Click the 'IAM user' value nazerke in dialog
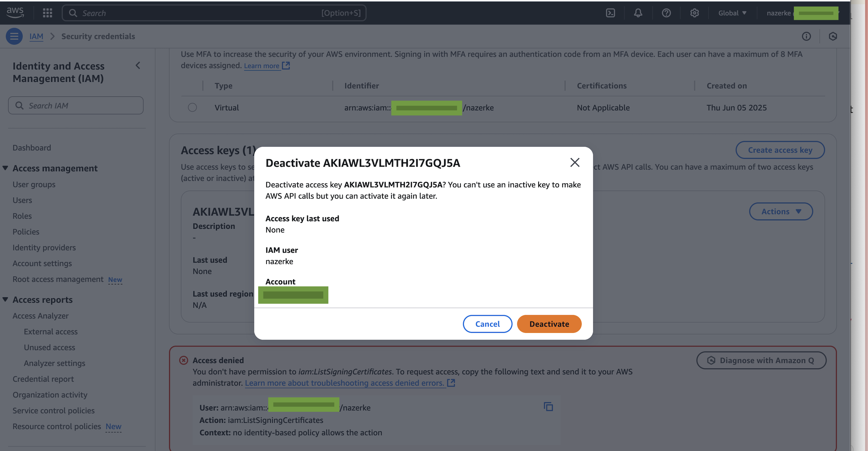This screenshot has width=868, height=451. tap(279, 261)
